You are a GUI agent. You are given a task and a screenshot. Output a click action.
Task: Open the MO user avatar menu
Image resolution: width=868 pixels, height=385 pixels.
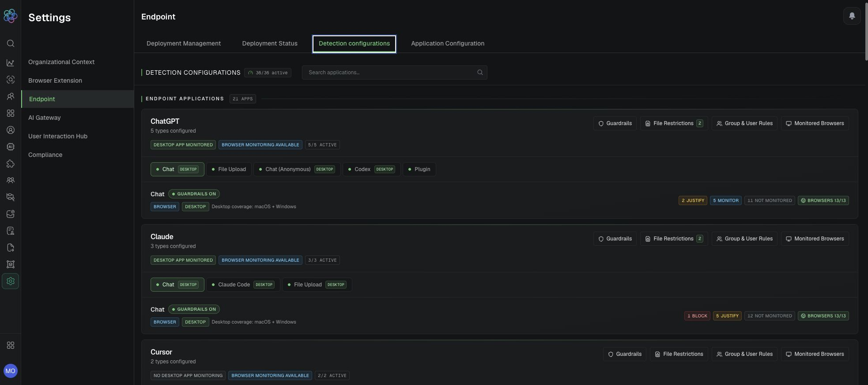[11, 371]
